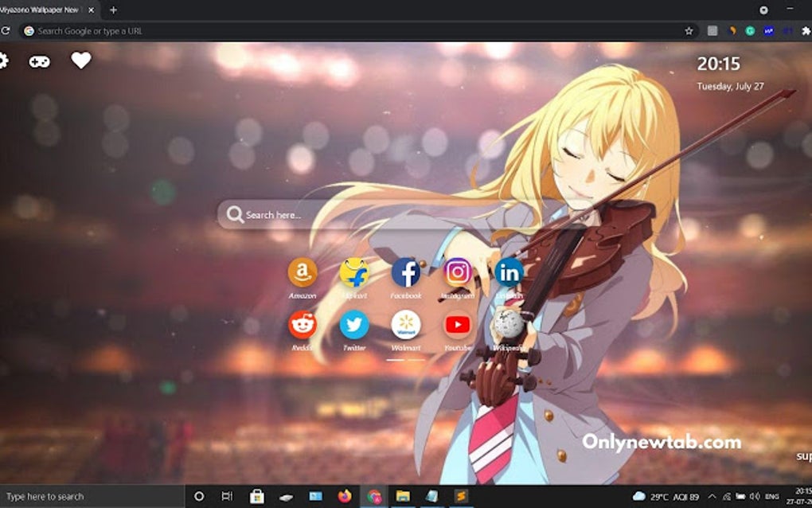Reload the page
The image size is (812, 508).
coord(6,31)
